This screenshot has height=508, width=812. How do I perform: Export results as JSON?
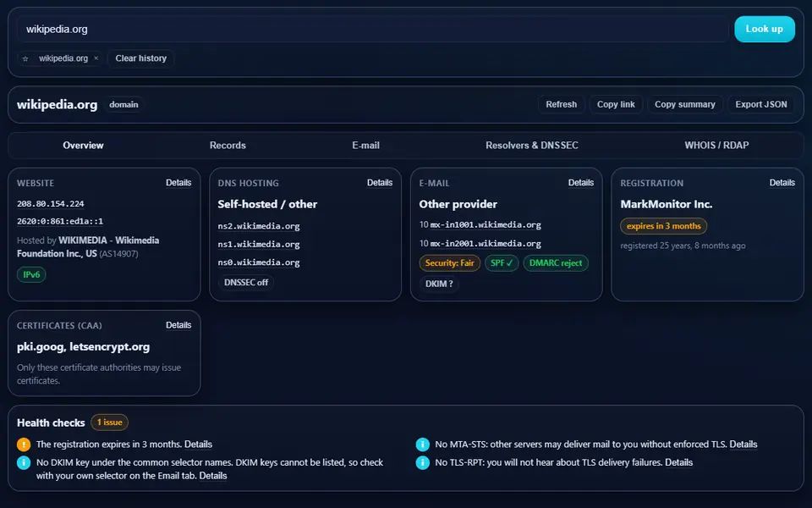pyautogui.click(x=761, y=104)
